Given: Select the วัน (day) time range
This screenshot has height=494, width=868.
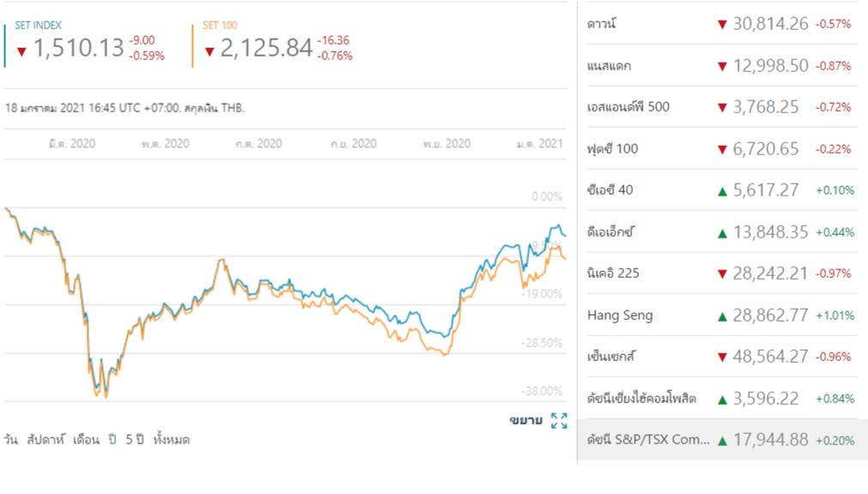Looking at the screenshot, I should pyautogui.click(x=12, y=440).
